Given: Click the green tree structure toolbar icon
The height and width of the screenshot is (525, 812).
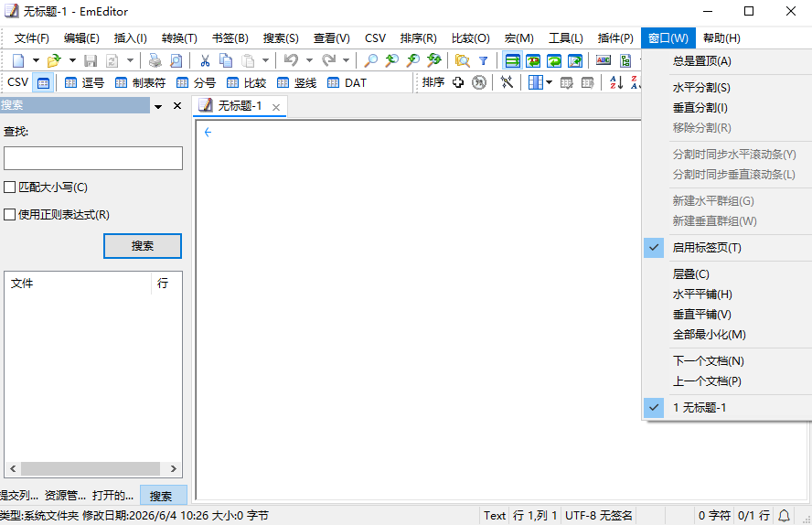Looking at the screenshot, I should click(625, 60).
